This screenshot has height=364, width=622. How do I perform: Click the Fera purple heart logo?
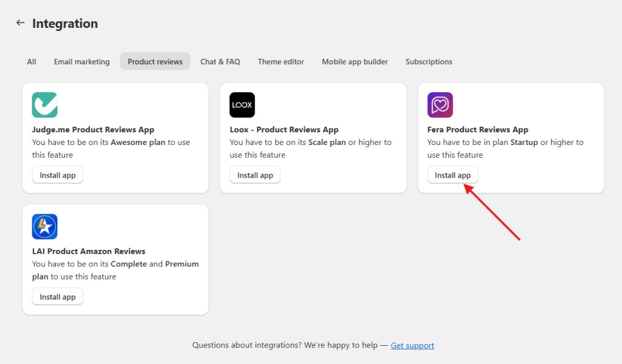coord(440,105)
